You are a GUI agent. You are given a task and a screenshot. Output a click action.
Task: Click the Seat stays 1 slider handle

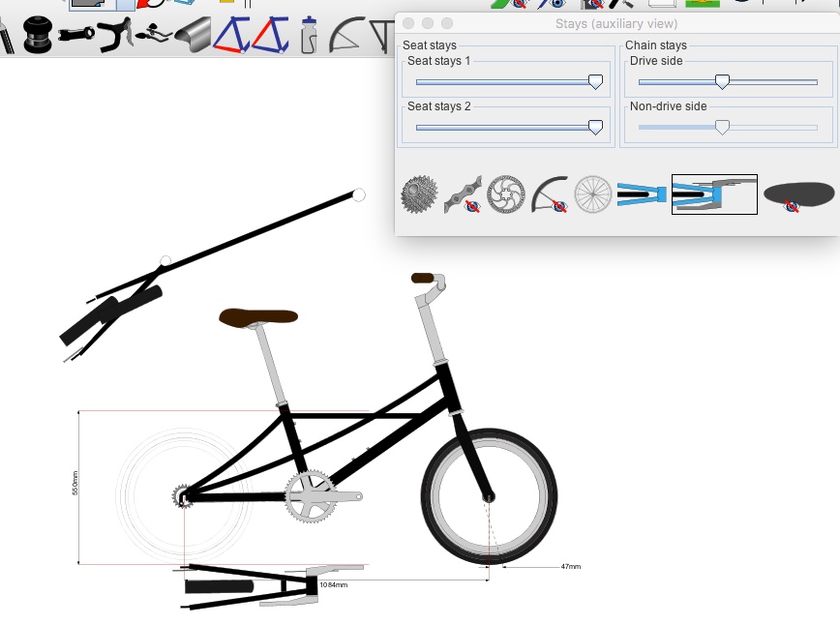(x=596, y=82)
